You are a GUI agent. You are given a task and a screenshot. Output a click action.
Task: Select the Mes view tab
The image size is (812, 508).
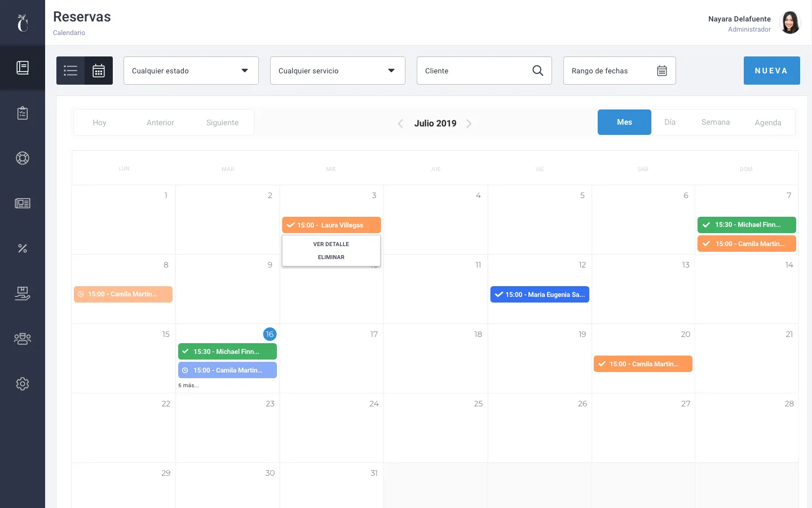coord(624,122)
